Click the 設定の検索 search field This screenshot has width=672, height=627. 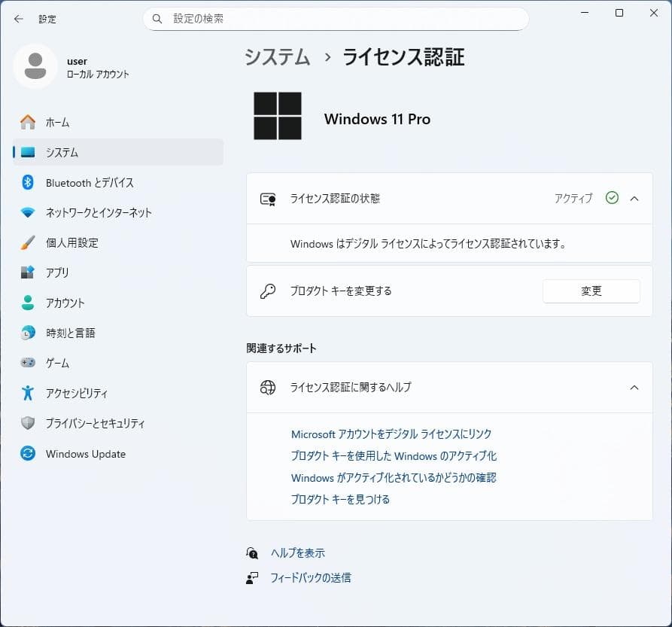click(x=336, y=18)
